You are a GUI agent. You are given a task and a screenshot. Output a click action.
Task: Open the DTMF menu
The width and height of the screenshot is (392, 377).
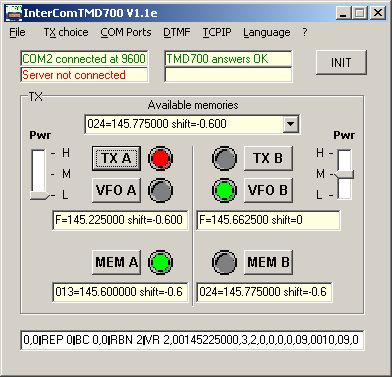coord(177,32)
